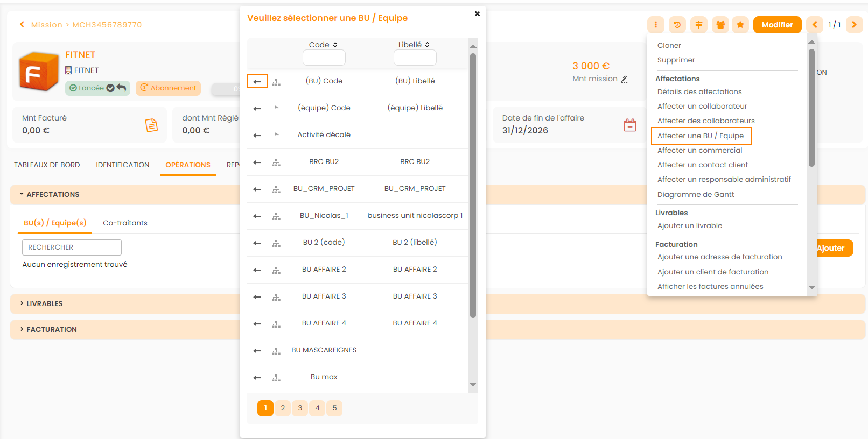Go to page 3 of BU list
Screen dimensions: 868x439
[300, 408]
